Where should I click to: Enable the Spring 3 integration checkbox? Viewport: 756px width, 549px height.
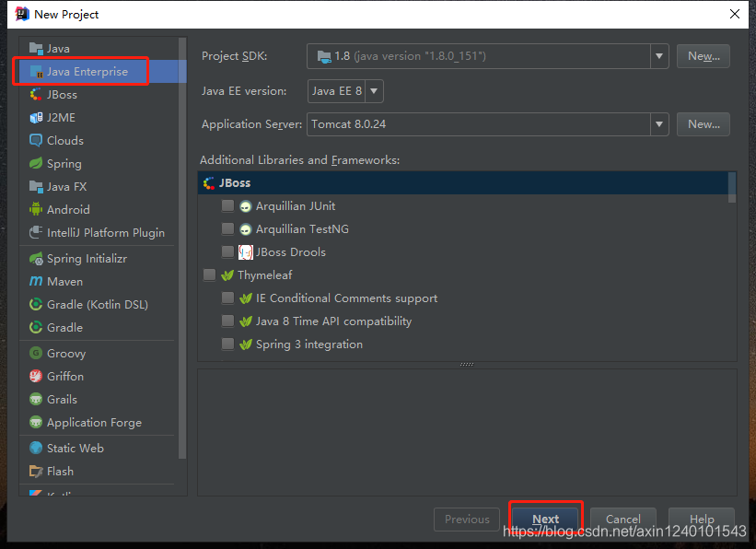tap(227, 344)
